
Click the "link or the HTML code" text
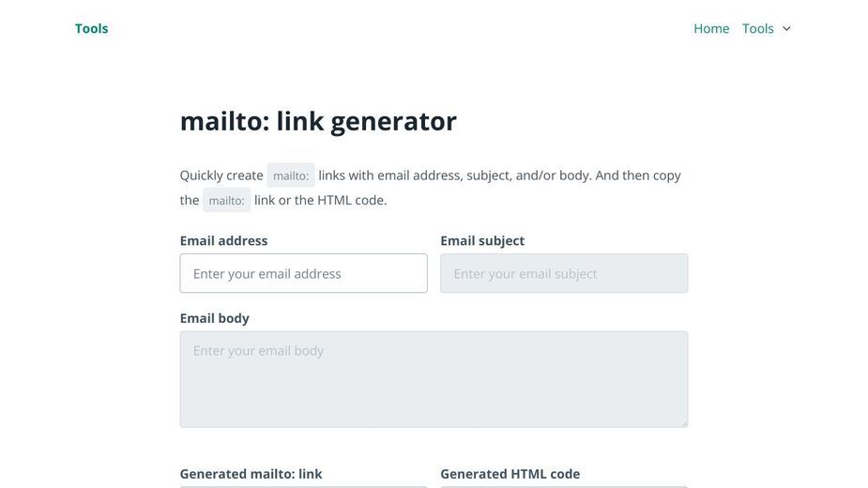(321, 200)
